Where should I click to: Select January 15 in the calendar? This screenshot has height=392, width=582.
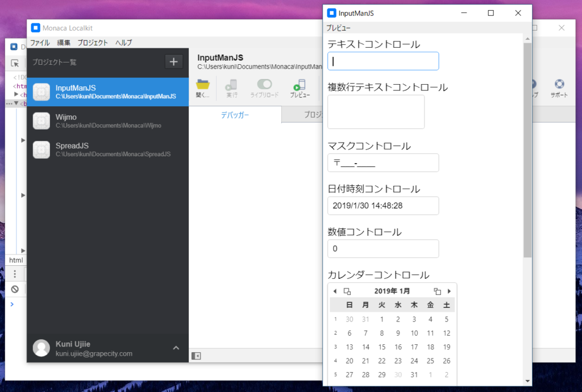382,347
